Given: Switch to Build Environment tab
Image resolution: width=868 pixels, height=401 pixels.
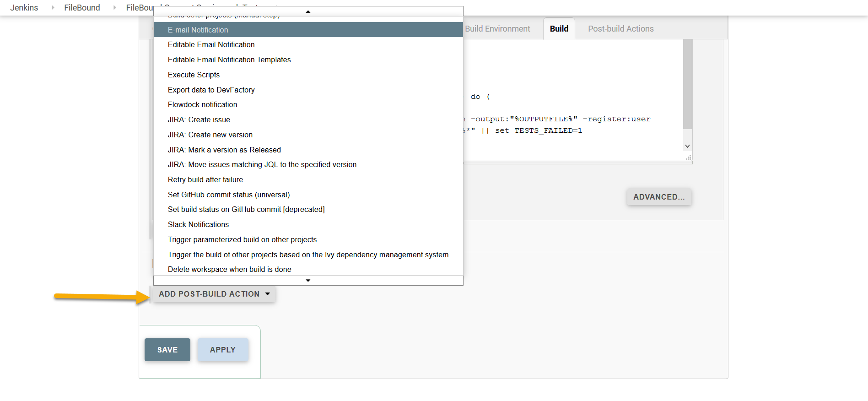Looking at the screenshot, I should tap(497, 29).
